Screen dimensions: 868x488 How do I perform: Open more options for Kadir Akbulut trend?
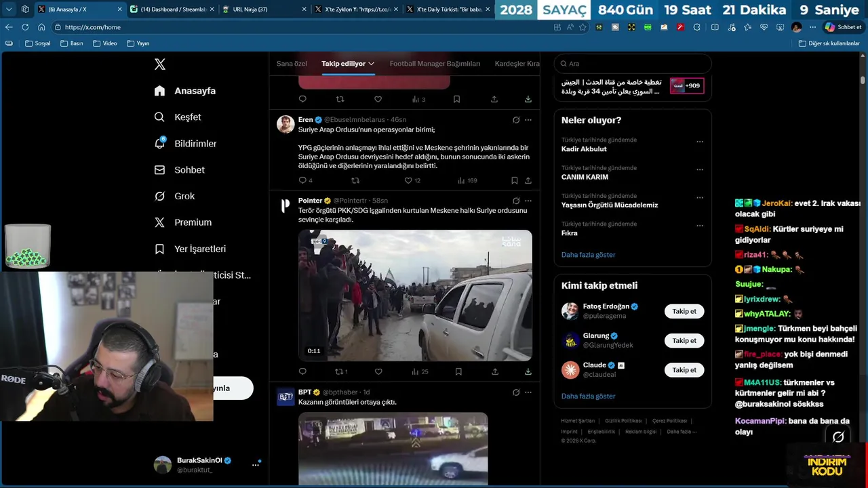click(700, 142)
